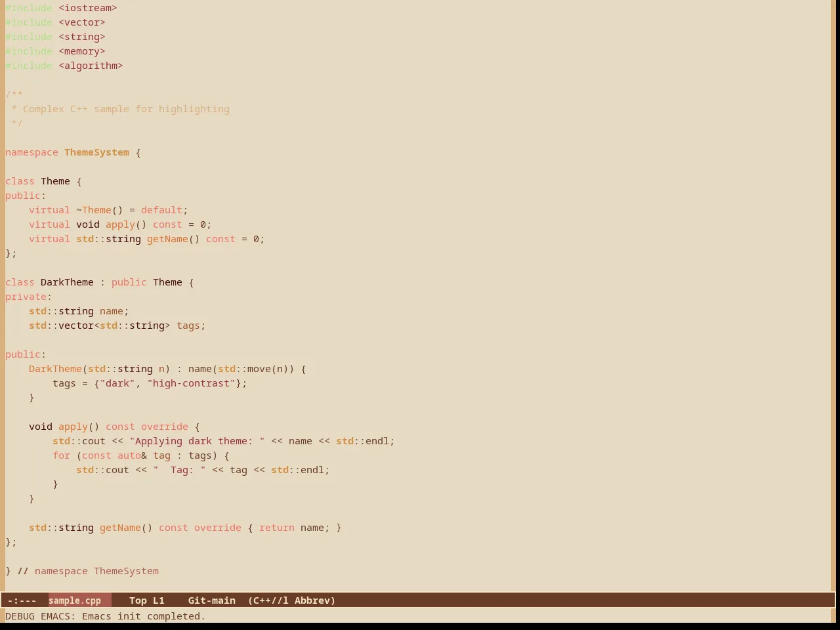Click the closing comment '// namespace ThemeSystem'

pos(88,571)
